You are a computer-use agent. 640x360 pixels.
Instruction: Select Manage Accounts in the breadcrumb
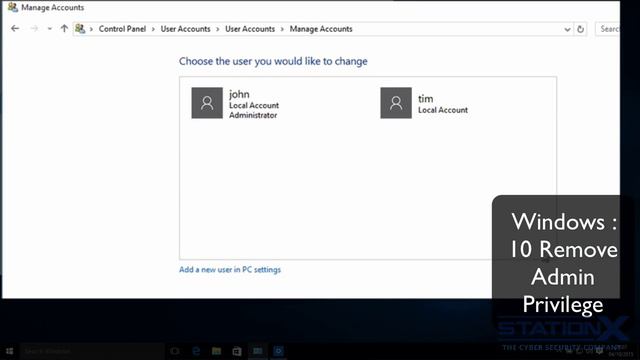click(321, 29)
